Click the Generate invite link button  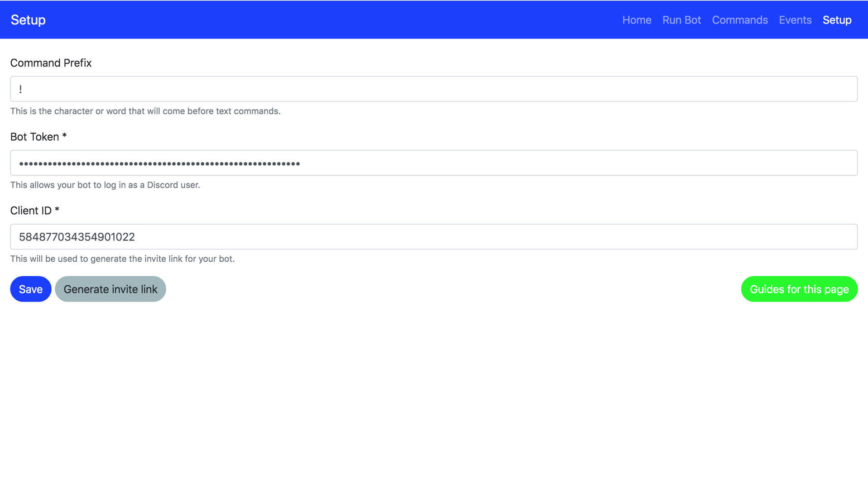110,289
